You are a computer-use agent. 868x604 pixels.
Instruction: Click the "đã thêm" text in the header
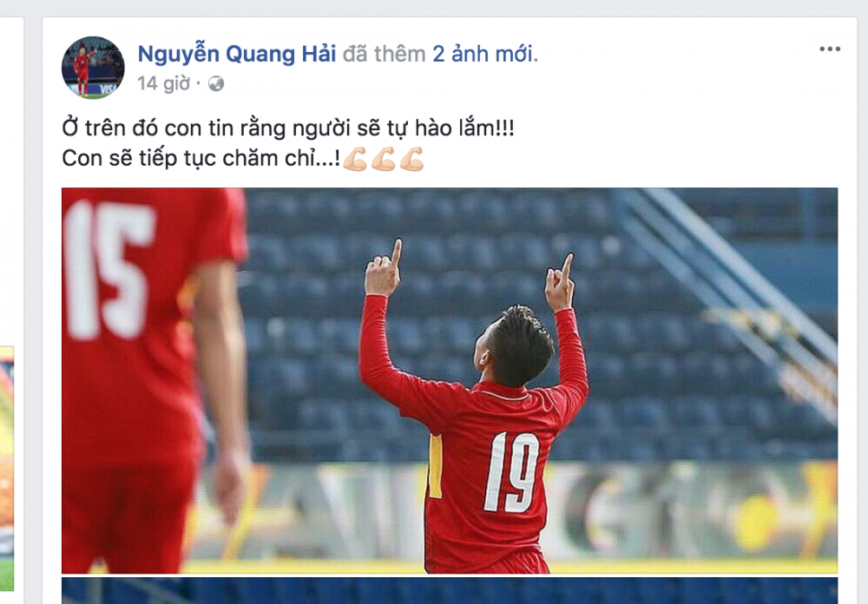pos(385,54)
